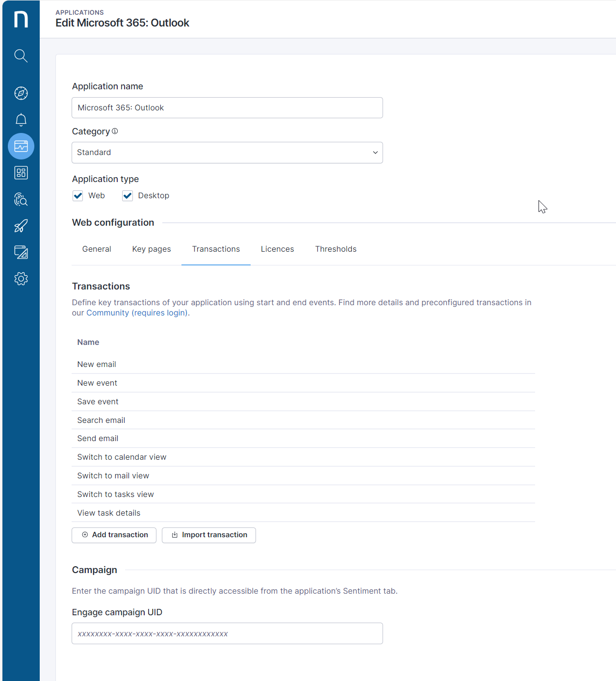Select the New email transaction
This screenshot has height=681, width=616.
tap(303, 365)
